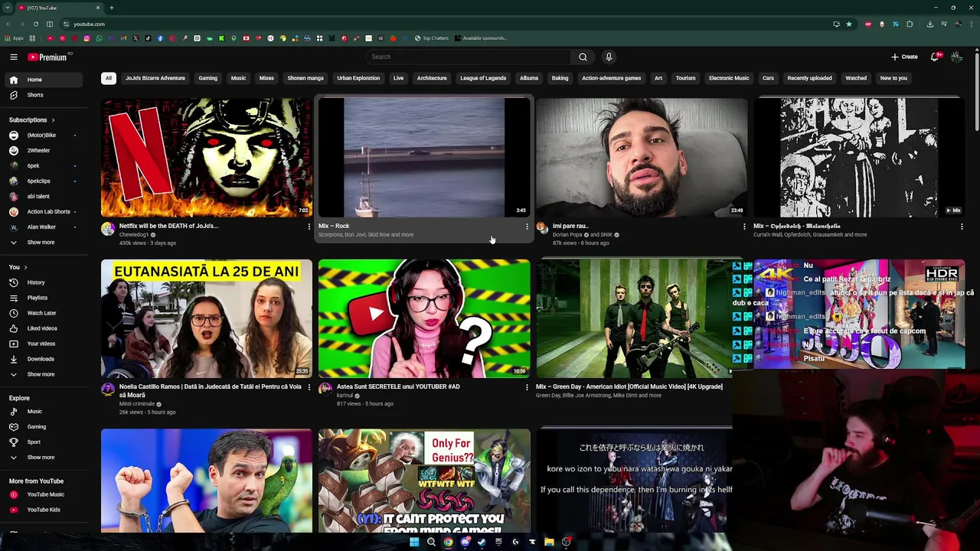Open Mix – Rock thumbnail
The image size is (980, 551).
pyautogui.click(x=424, y=158)
